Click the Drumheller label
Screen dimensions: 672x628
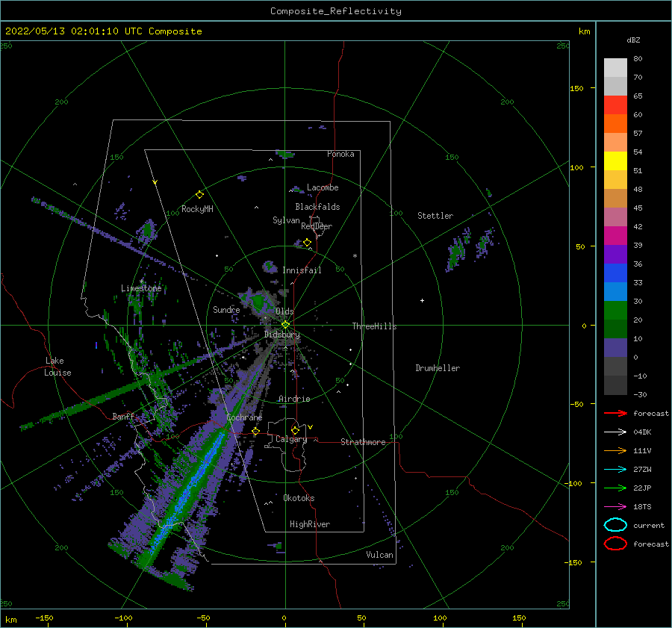(438, 368)
